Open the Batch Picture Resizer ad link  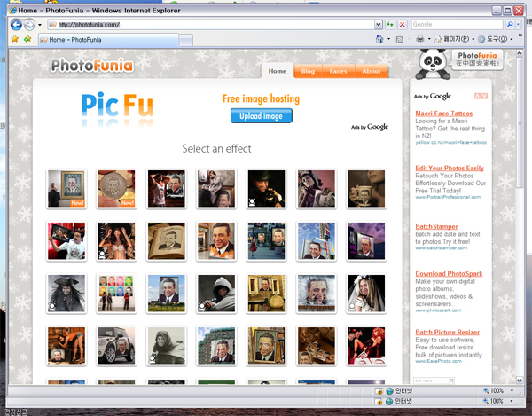(x=447, y=333)
